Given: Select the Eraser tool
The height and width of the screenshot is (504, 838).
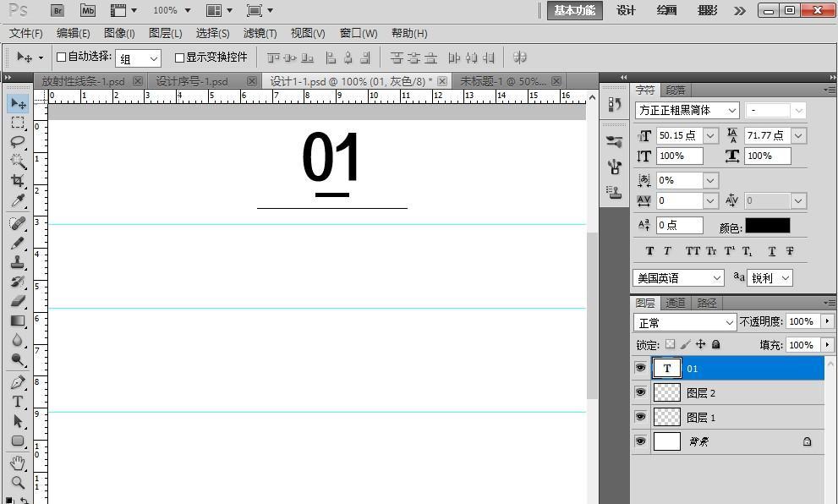Looking at the screenshot, I should [x=18, y=301].
